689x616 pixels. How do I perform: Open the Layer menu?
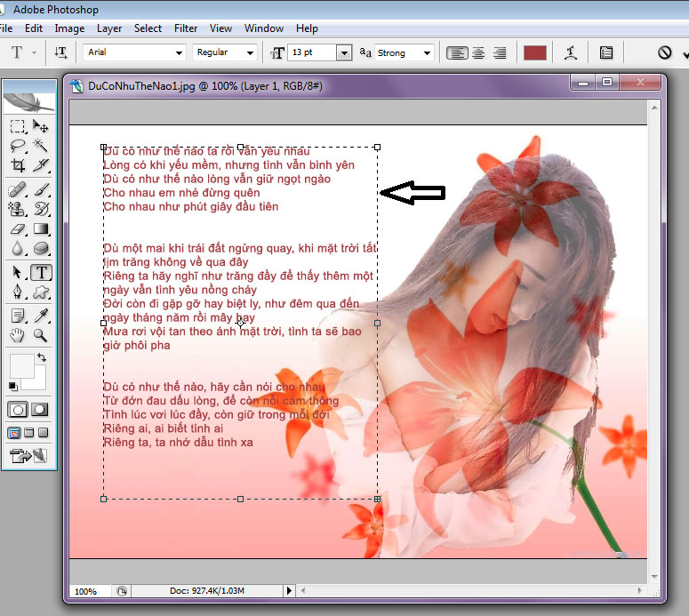109,28
